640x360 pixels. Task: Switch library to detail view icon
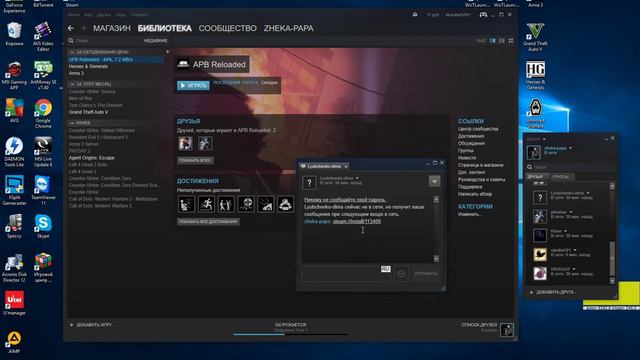click(x=492, y=40)
